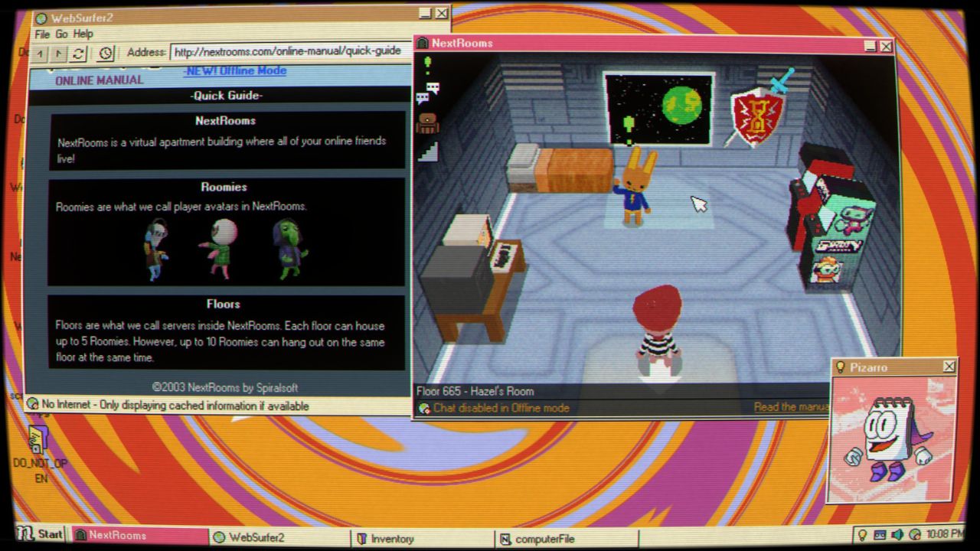Open the Start menu
The width and height of the screenshot is (980, 551).
point(41,534)
